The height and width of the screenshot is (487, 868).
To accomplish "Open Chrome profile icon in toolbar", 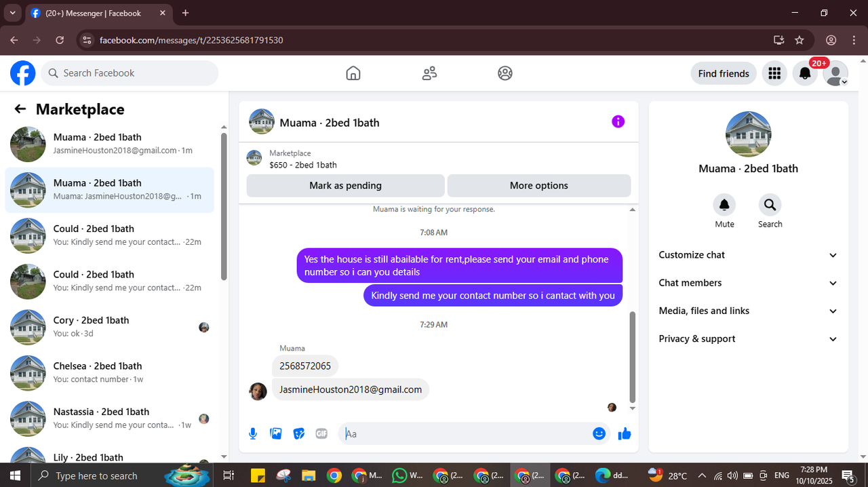I will [x=831, y=40].
